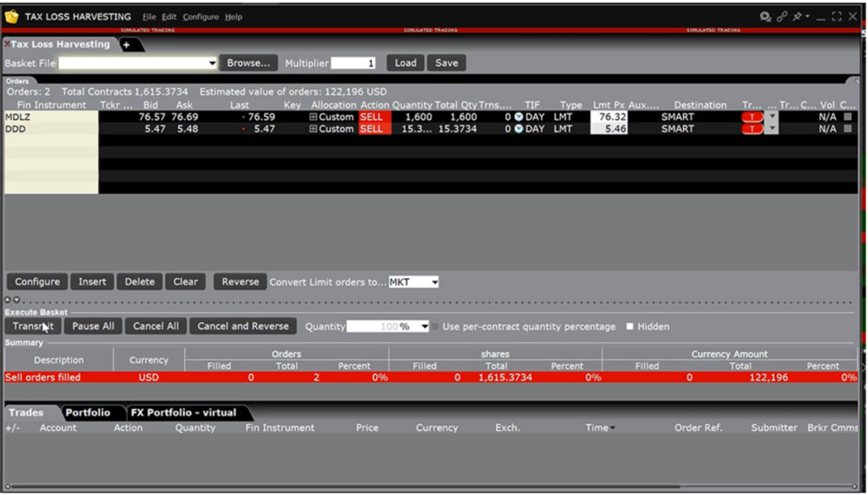Switch to the Portfolio tab
Viewport: 868px width, 495px height.
pos(87,413)
